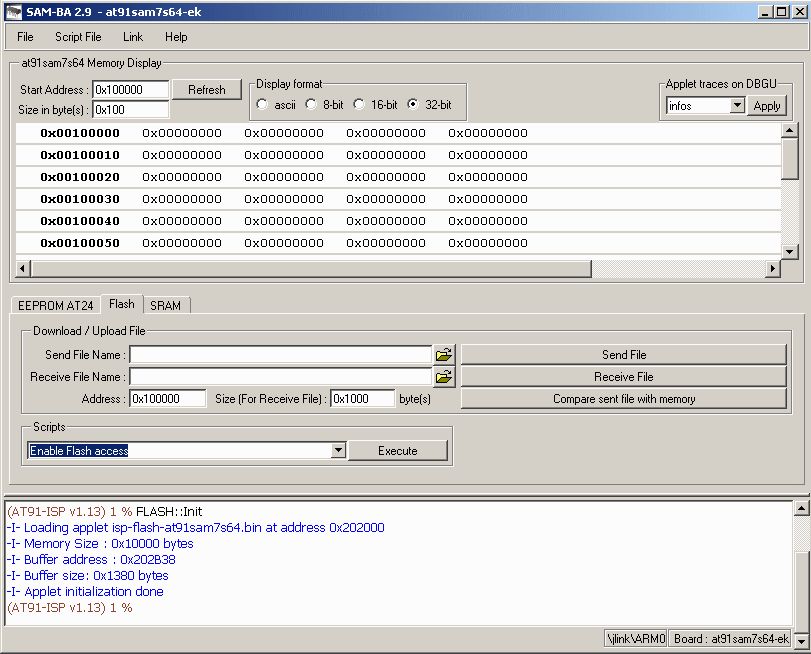Image resolution: width=811 pixels, height=654 pixels.
Task: Choose the 16-bit display format option
Action: click(359, 105)
